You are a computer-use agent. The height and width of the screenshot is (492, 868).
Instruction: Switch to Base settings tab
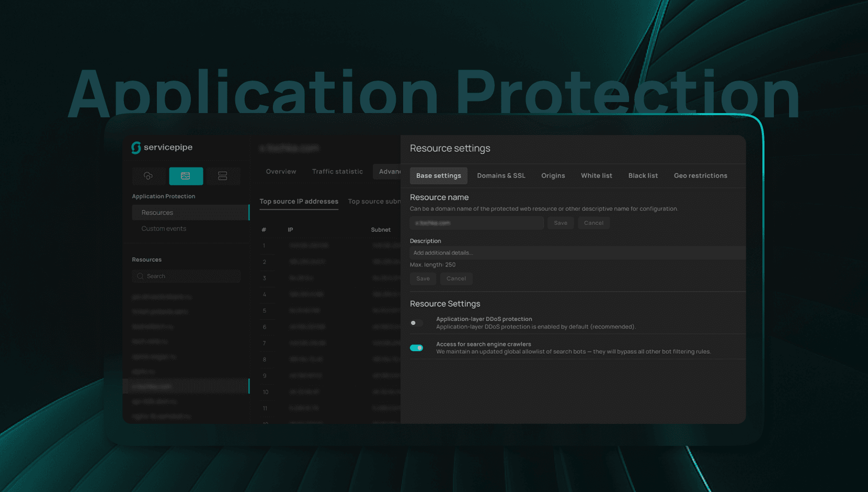point(439,176)
